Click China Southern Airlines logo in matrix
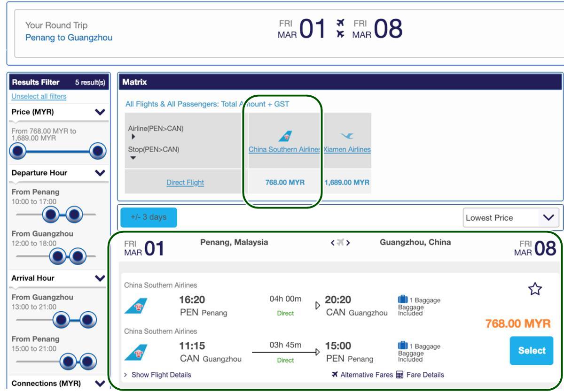The height and width of the screenshot is (392, 564). pos(285,136)
